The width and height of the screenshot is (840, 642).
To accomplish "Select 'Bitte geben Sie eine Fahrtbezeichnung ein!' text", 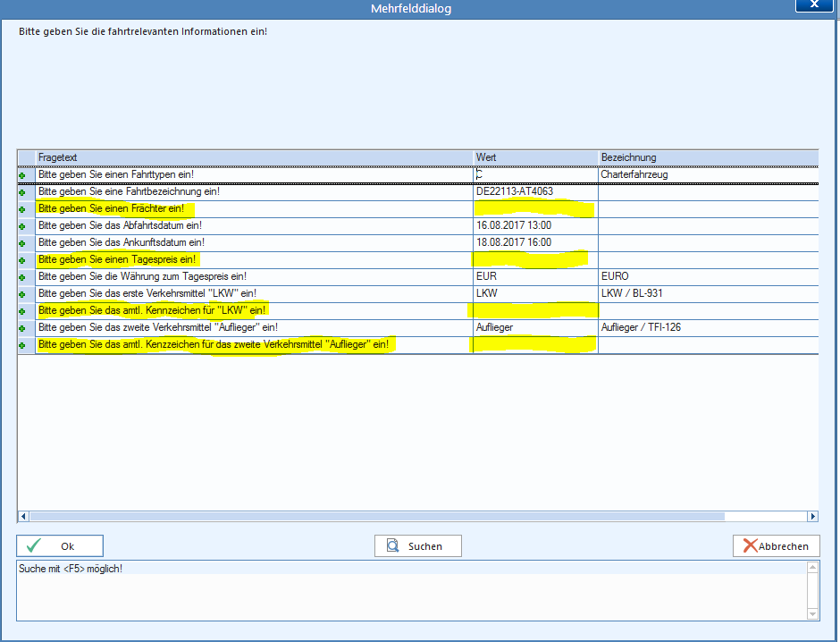I will coord(129,192).
